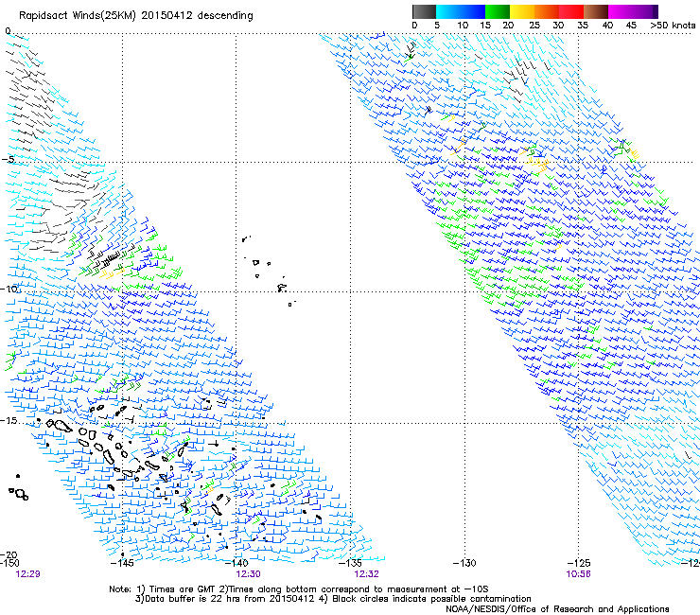Click the brown 35-40 knots legend color segment
Screen dimensions: 700x615
[x=596, y=11]
